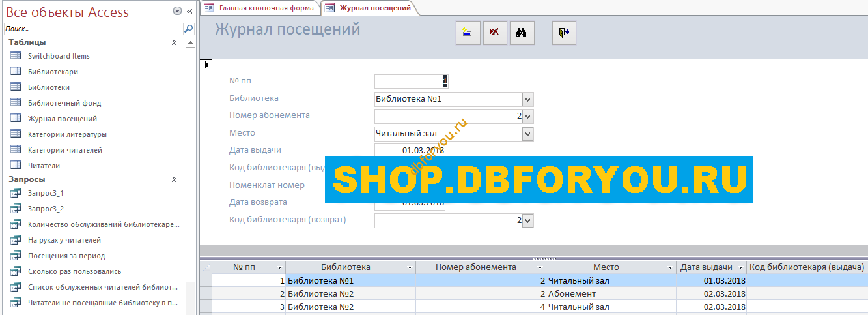Screen dimensions: 868x315
Task: Click the search magnifier icon in navigation pane
Action: (x=189, y=29)
